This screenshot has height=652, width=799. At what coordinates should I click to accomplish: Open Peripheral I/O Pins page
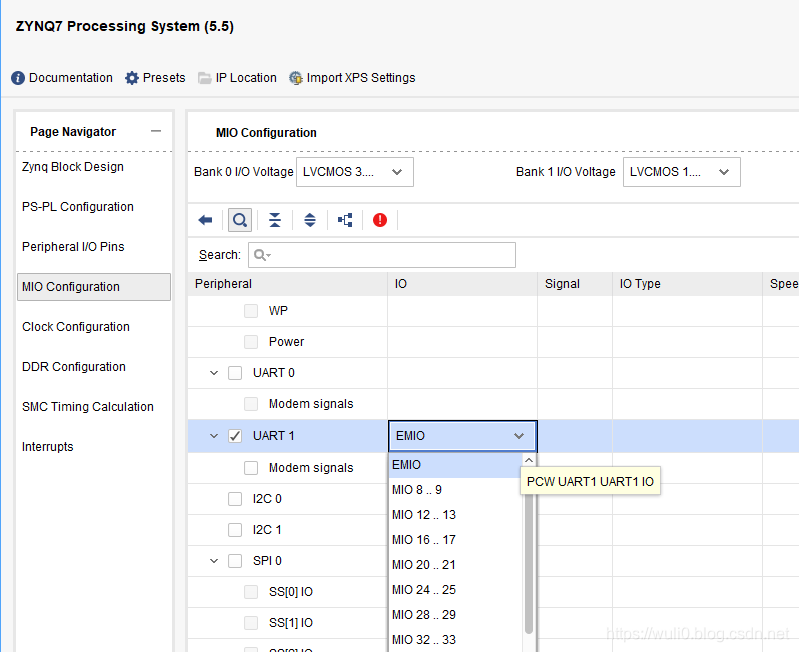coord(73,247)
